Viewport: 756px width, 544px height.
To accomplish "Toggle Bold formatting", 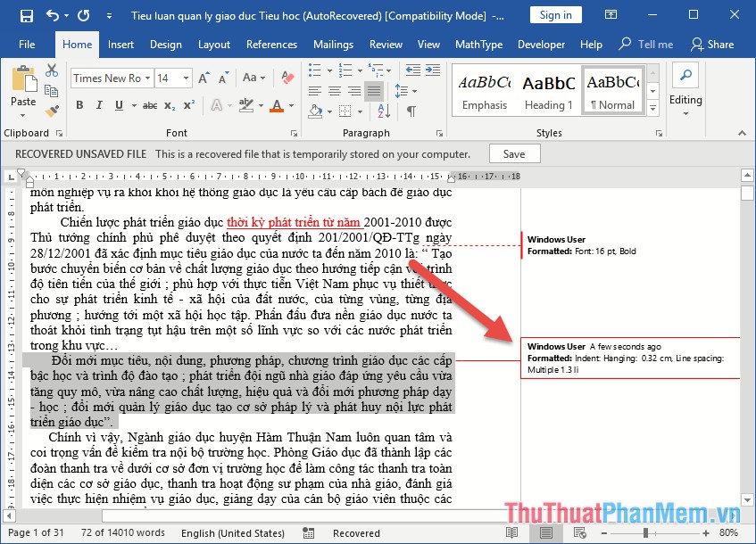I will point(79,105).
